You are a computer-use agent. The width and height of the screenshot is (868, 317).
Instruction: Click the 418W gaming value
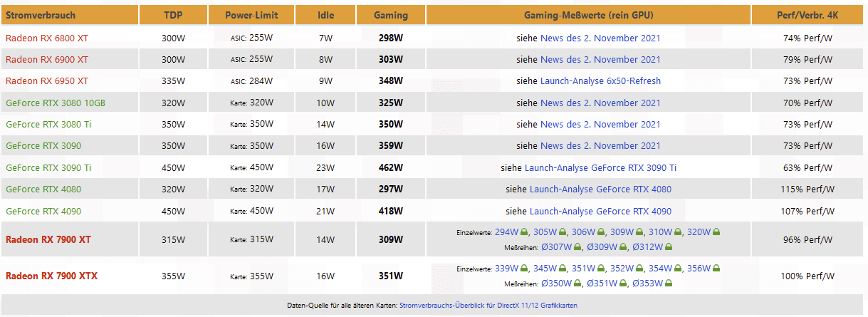pyautogui.click(x=391, y=212)
